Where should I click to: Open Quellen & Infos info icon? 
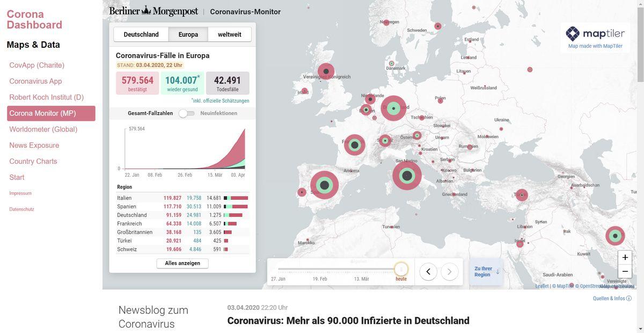[x=629, y=299]
